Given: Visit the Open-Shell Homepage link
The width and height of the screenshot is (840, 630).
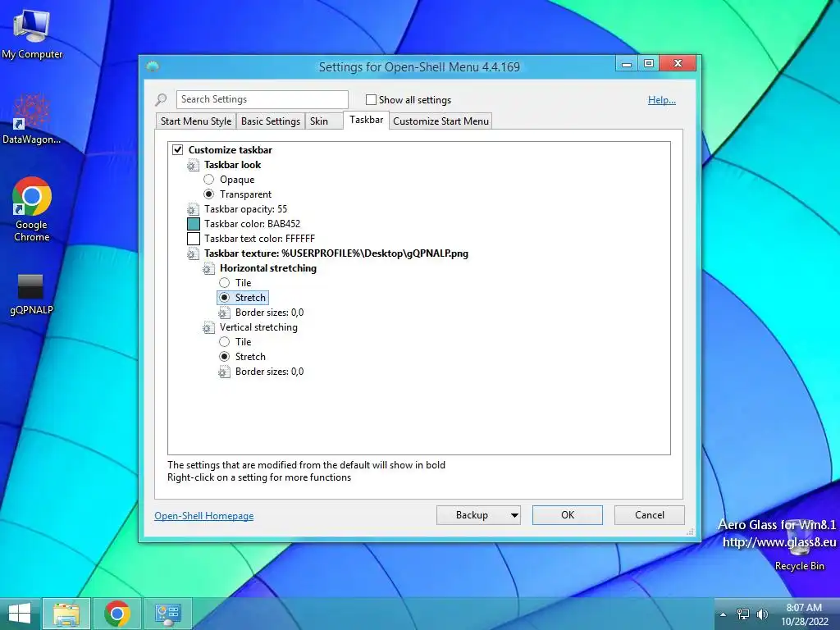Looking at the screenshot, I should pyautogui.click(x=204, y=516).
